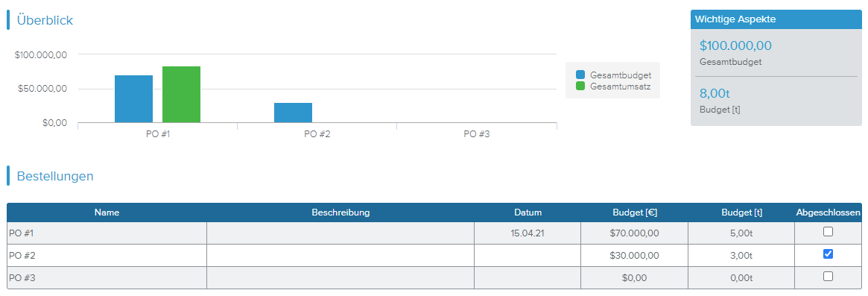The width and height of the screenshot is (868, 296).
Task: Select the blue PO #1 budget bar
Action: pos(133,98)
